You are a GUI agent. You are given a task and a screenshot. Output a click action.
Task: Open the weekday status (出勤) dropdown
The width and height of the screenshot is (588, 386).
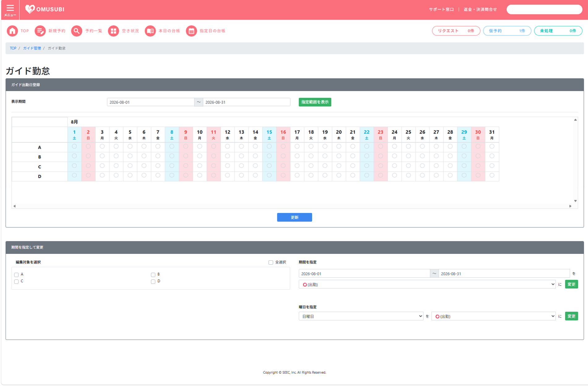494,316
